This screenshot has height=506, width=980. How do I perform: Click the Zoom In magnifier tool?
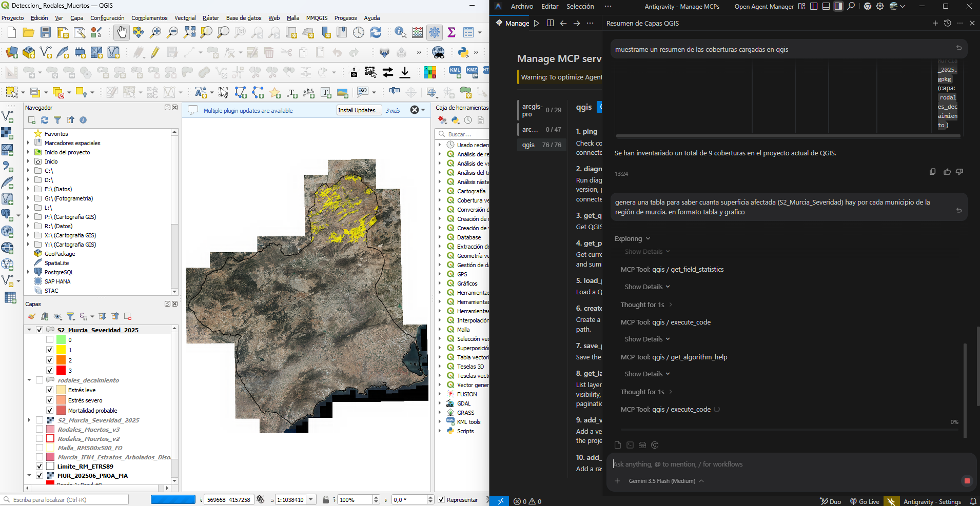(155, 32)
